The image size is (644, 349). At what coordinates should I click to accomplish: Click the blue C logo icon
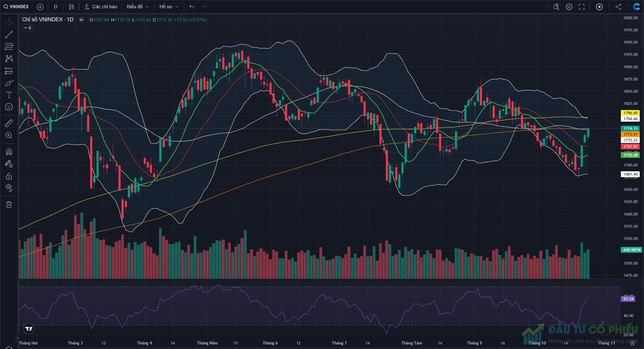636,7
